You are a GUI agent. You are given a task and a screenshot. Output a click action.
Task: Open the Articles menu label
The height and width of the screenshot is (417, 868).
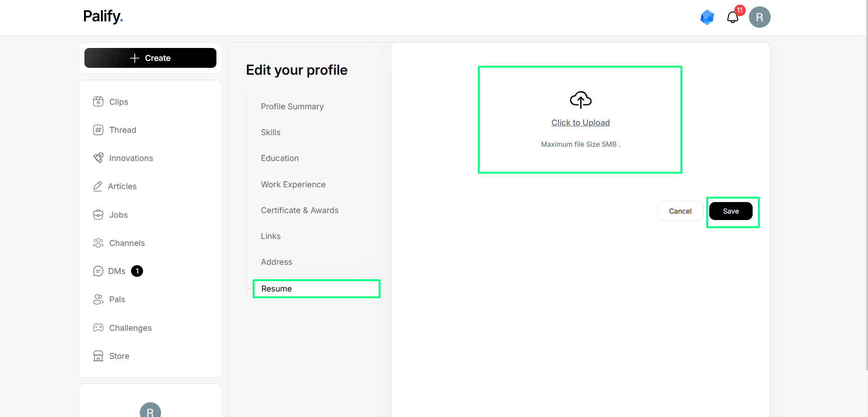point(122,186)
